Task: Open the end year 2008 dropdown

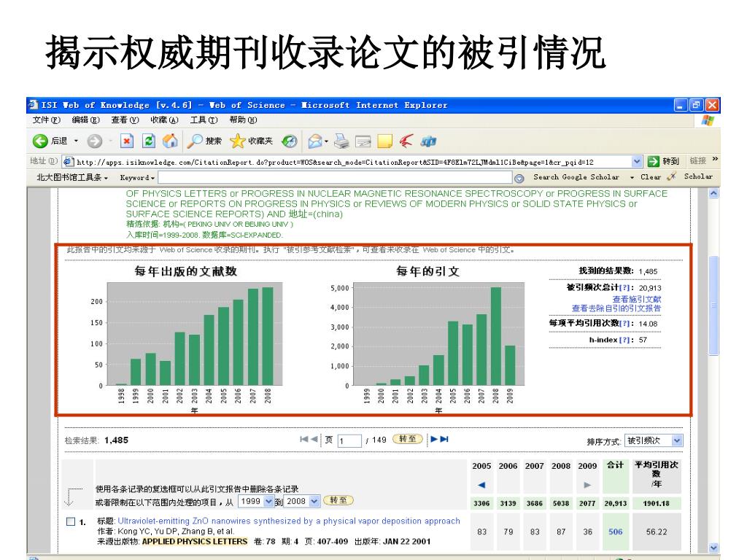Action: coord(314,501)
